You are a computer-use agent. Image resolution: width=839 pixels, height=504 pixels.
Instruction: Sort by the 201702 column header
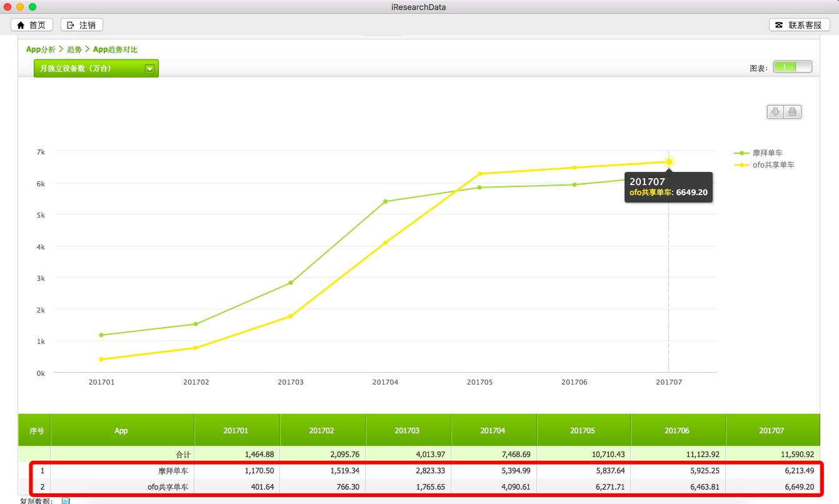coord(321,431)
